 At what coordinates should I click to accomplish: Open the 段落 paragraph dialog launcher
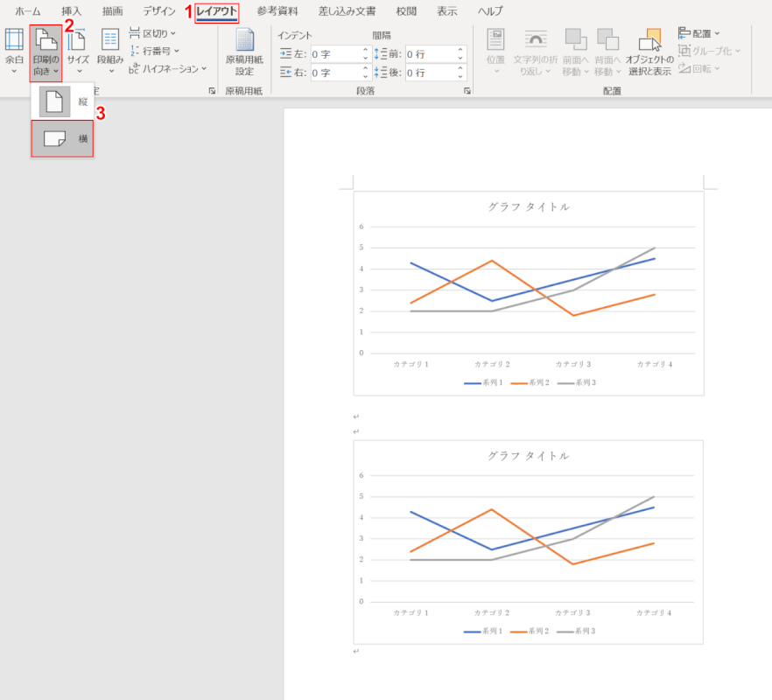(467, 91)
